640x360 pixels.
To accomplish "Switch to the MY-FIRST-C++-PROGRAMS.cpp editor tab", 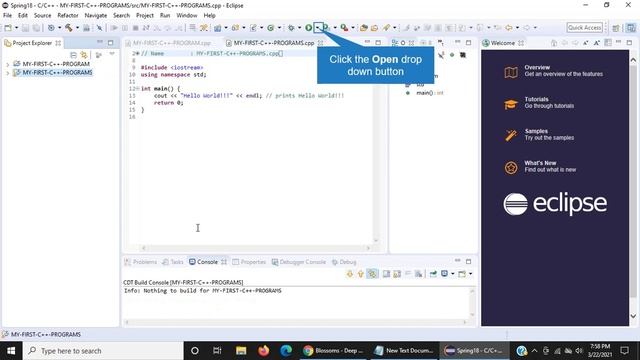I will click(274, 43).
